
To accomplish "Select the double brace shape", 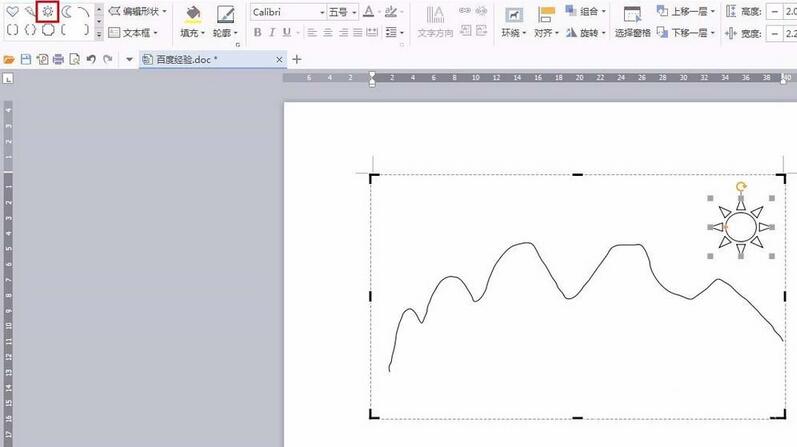I will (30, 30).
